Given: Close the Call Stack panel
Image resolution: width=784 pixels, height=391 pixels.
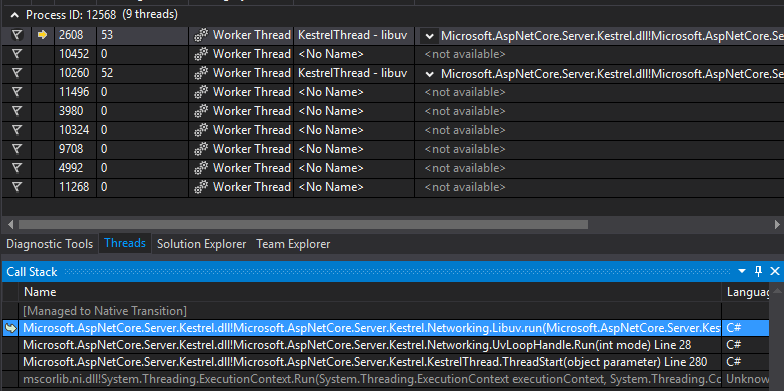Looking at the screenshot, I should tap(774, 271).
